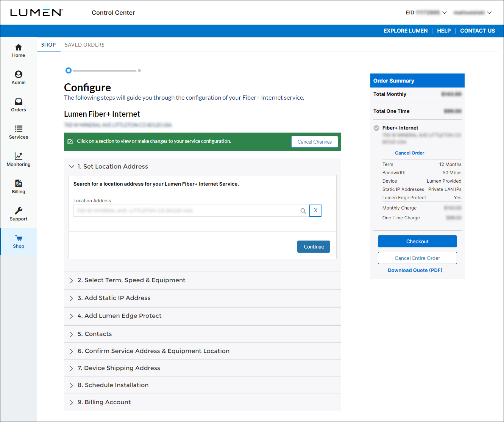This screenshot has height=422, width=504.
Task: Expand Add Lumen Edge Protect section
Action: [203, 316]
